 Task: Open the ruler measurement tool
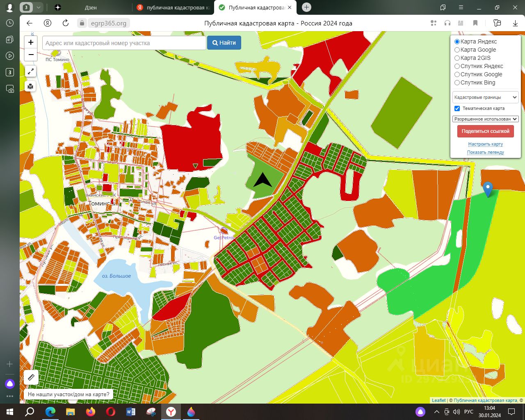(x=31, y=377)
